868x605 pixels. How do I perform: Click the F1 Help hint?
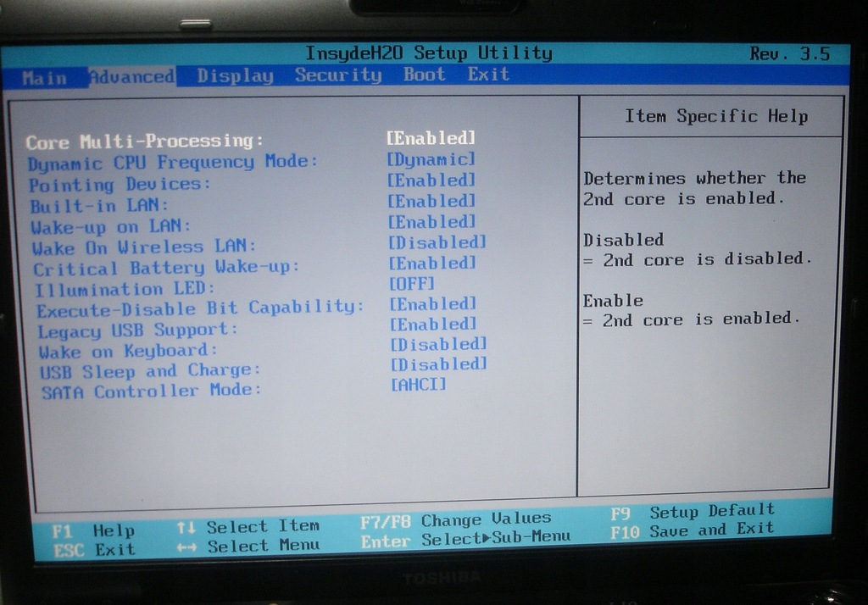coord(93,531)
